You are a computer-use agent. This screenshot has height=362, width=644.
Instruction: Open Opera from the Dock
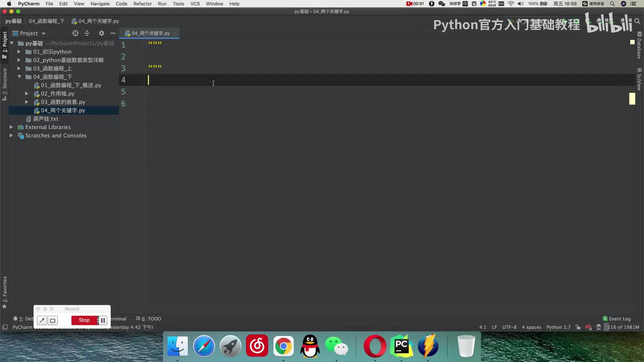[375, 346]
